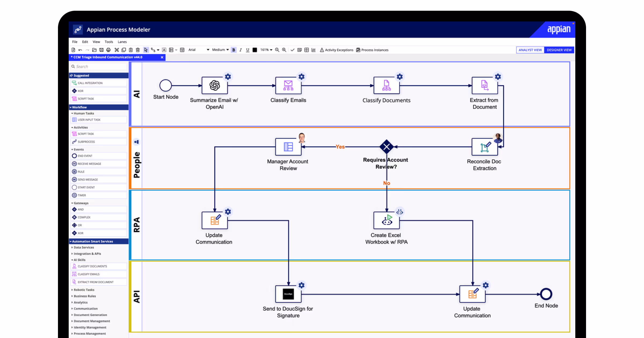Select the Create Excel Workbook RPA node
The image size is (644, 338).
(x=386, y=221)
